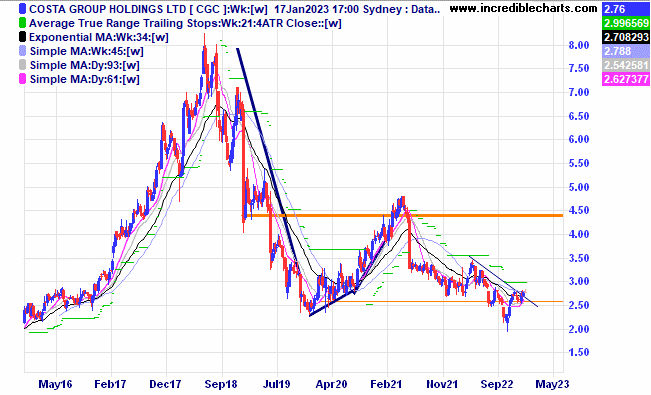
Task: Click the Sep18 date axis label
Action: tap(221, 384)
